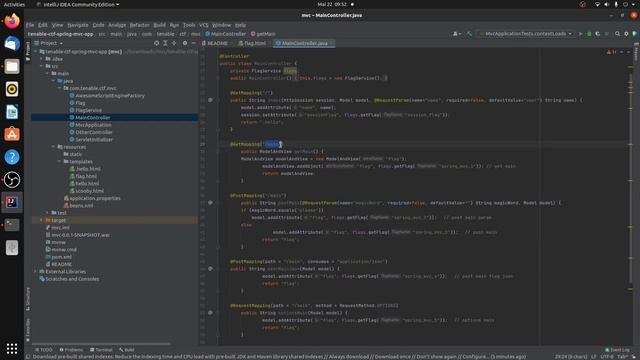Open Files manager from the dock
640x360 pixels.
[12, 66]
